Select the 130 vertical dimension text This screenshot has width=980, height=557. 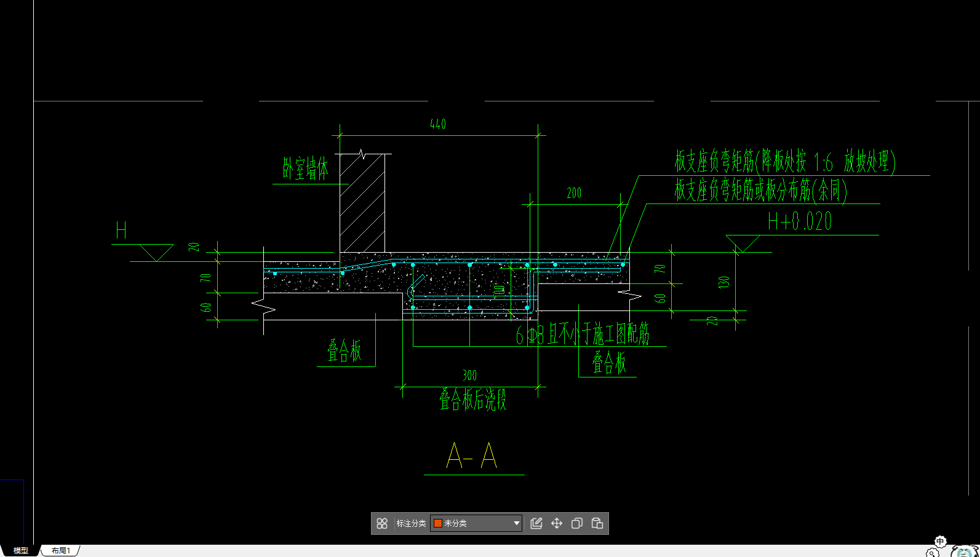pos(723,282)
